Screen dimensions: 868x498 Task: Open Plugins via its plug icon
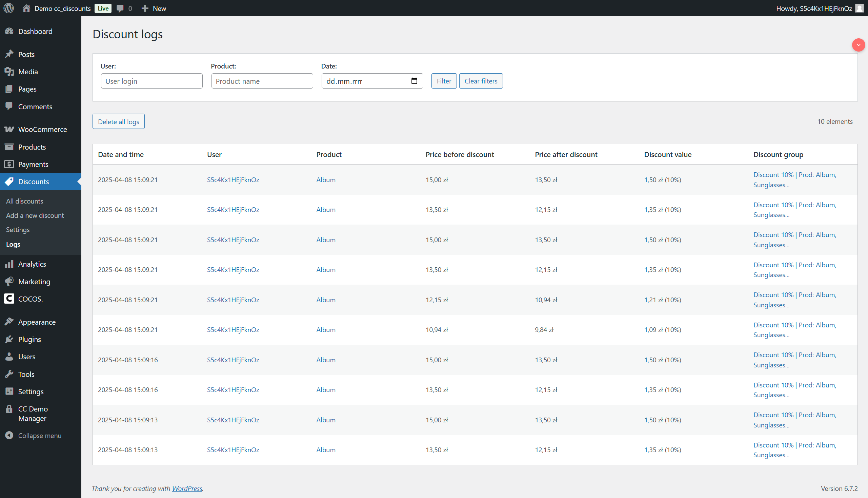[9, 339]
